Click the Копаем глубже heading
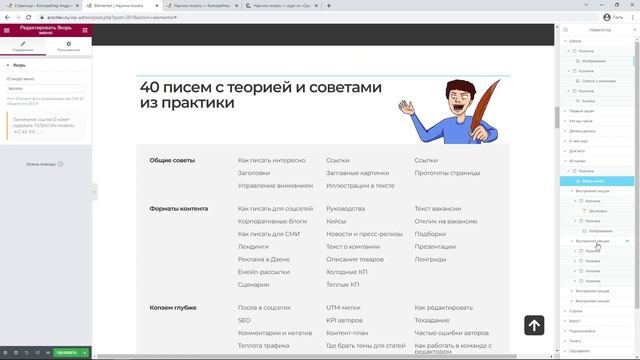This screenshot has width=640, height=360. coord(173,308)
